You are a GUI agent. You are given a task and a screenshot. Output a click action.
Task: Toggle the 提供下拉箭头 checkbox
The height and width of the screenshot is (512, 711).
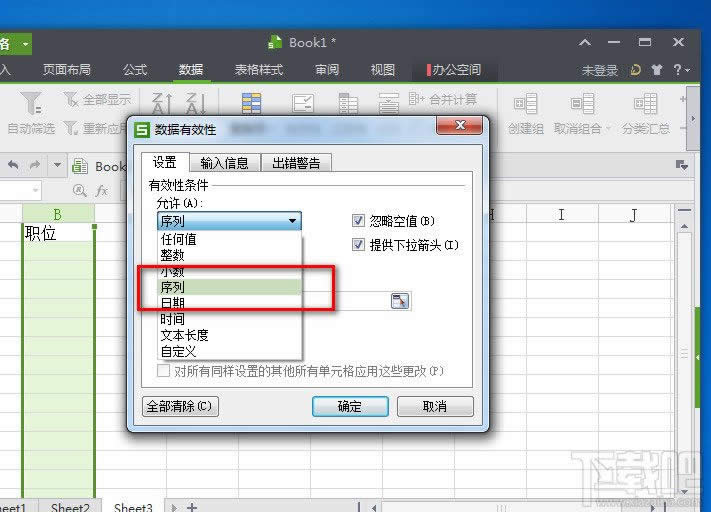click(x=358, y=245)
